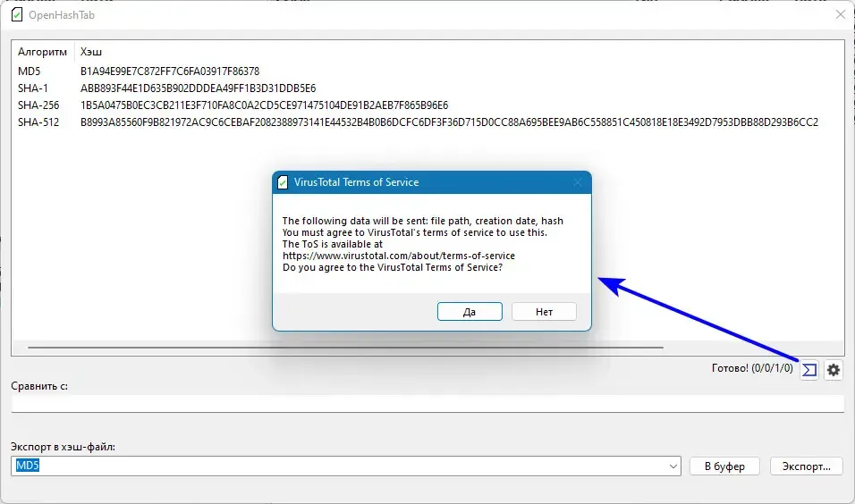Click SHA-512 hash value starting B8993A85560F
The image size is (855, 504).
[449, 122]
